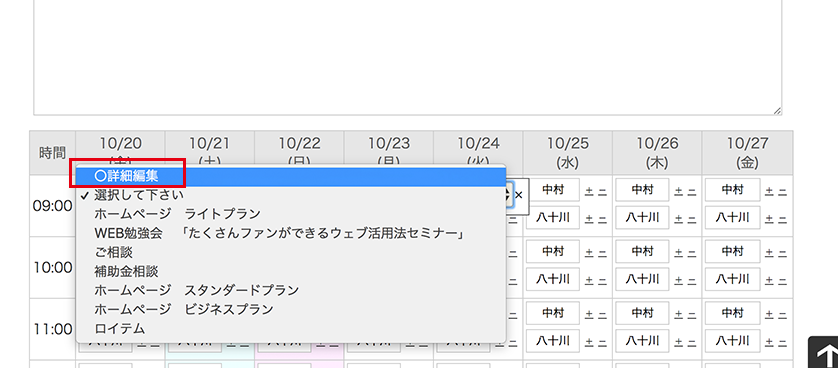Click the minus link beside 八十川 at 11:00 on 10/25
This screenshot has height=368, width=838.
tap(602, 341)
